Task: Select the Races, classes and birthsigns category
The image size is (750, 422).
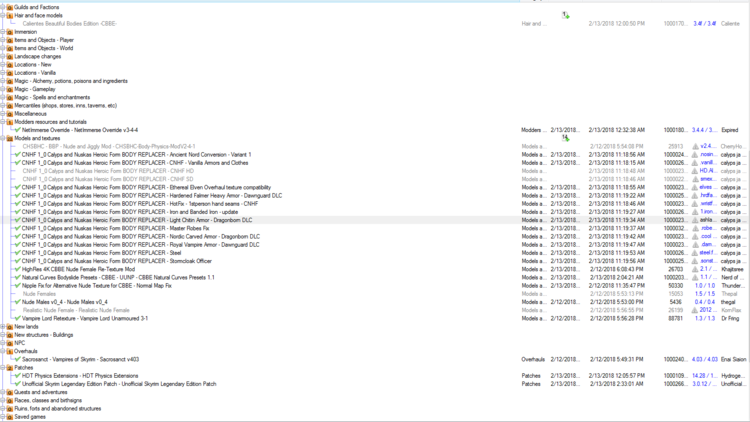Action: (x=48, y=400)
